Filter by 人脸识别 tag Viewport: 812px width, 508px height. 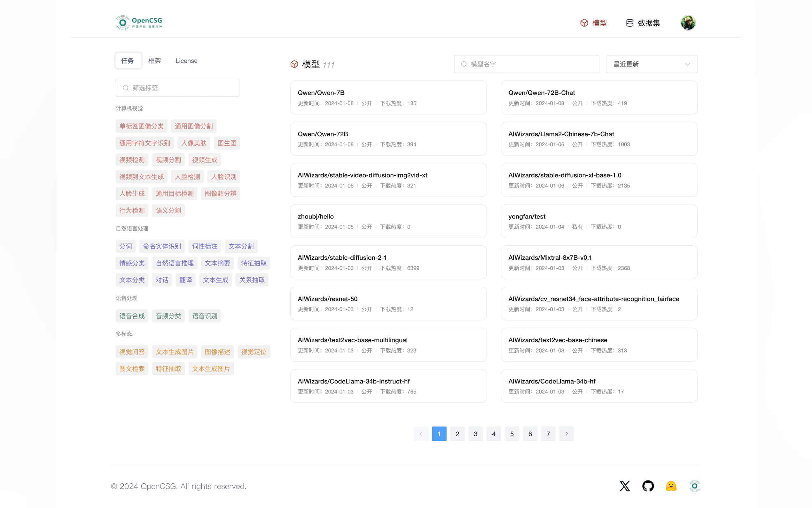223,177
